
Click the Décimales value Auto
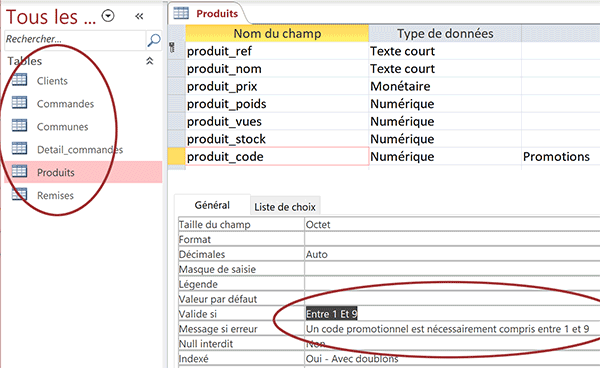[452, 254]
